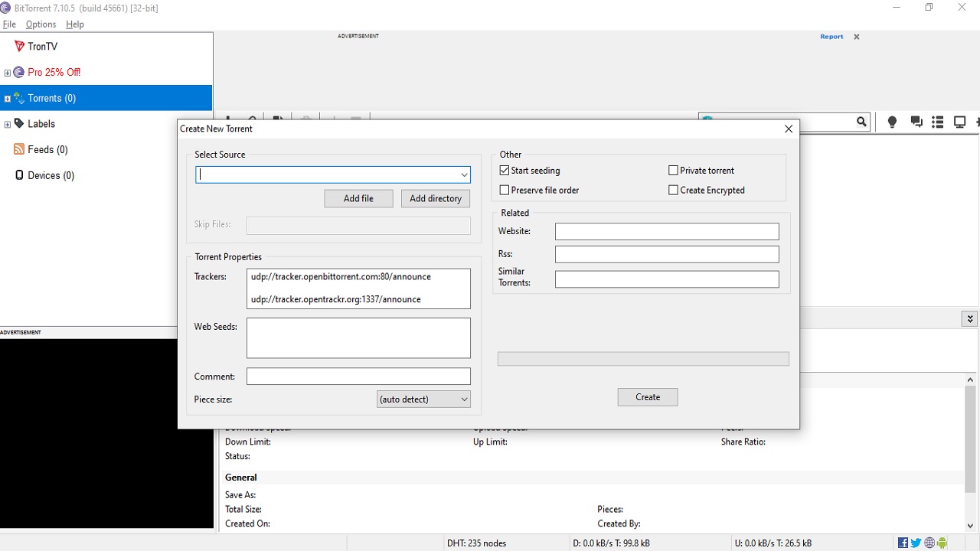Close the advertisement banner with X
Screen dimensions: 980x551
tap(857, 37)
